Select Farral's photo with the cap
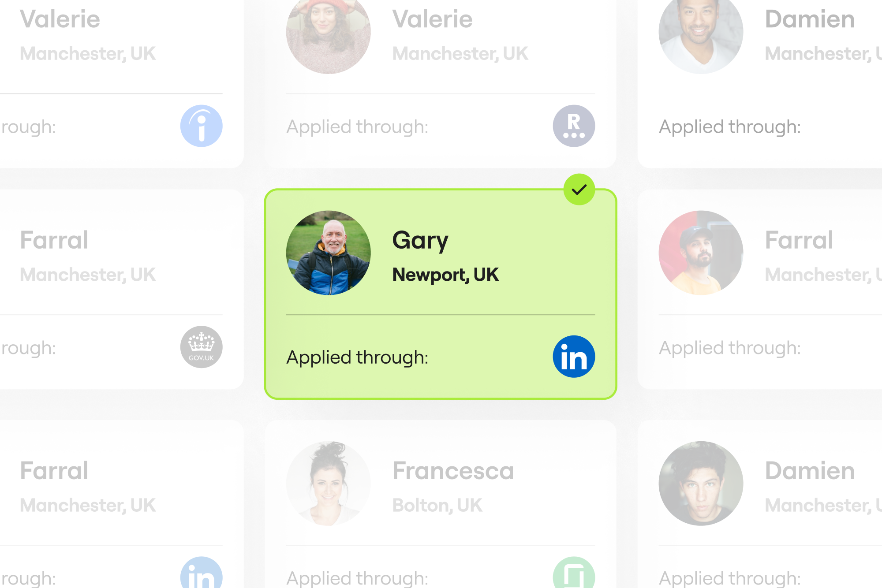Viewport: 882px width, 588px height. (x=701, y=253)
